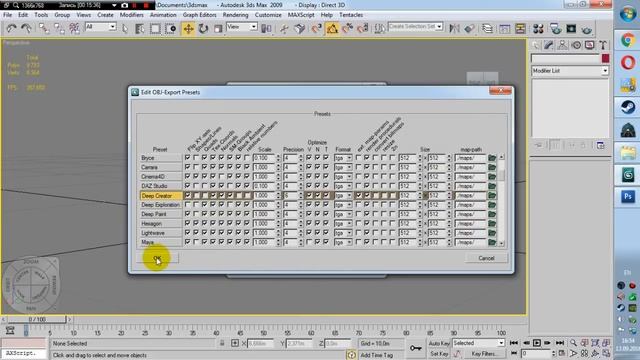The width and height of the screenshot is (640, 360).
Task: Activate the Select and Move tool
Action: (x=188, y=29)
